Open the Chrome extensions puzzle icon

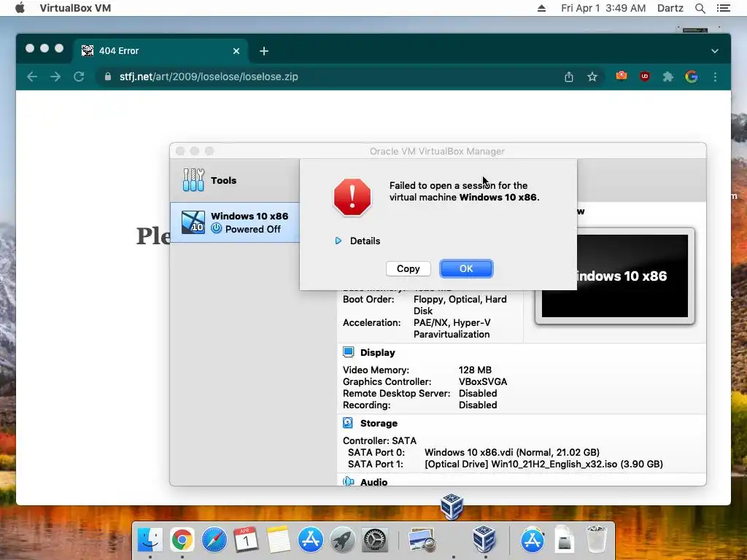[x=668, y=77]
